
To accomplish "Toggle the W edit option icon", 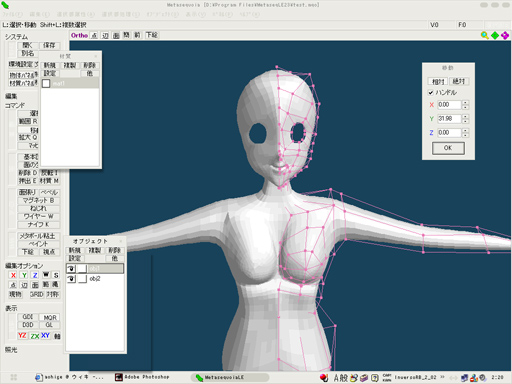I will 46,275.
